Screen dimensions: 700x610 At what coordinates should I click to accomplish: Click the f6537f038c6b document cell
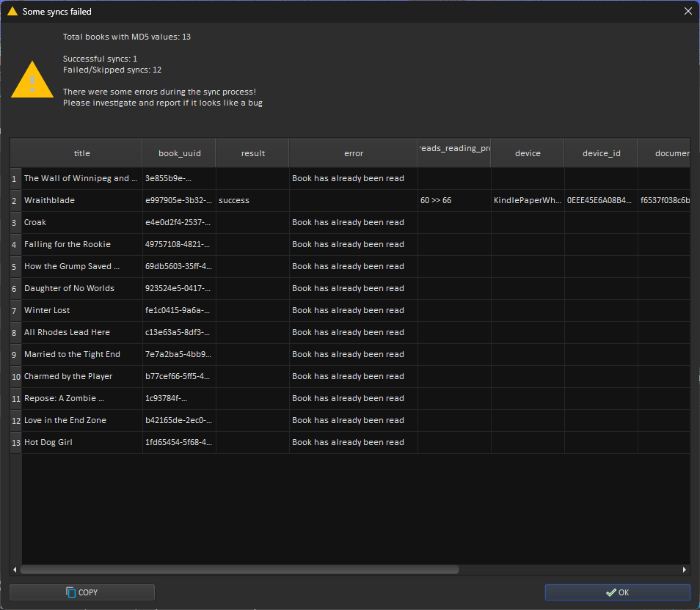tap(664, 200)
